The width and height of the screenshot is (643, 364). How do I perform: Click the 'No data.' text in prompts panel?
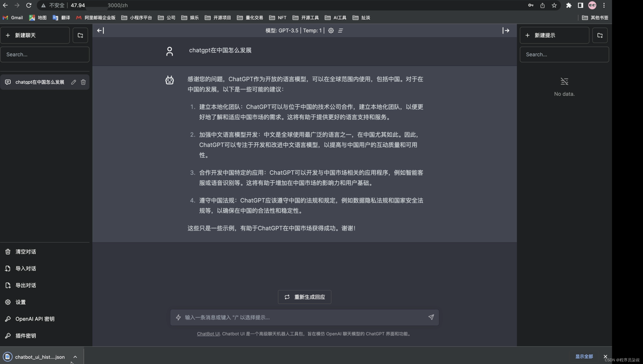pos(564,94)
